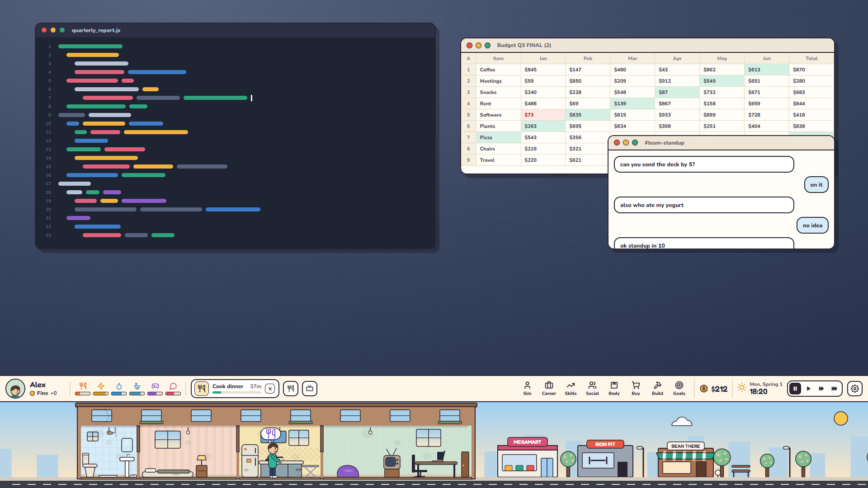Click the BEAN THERE cafe building
The width and height of the screenshot is (868, 488).
686,460
